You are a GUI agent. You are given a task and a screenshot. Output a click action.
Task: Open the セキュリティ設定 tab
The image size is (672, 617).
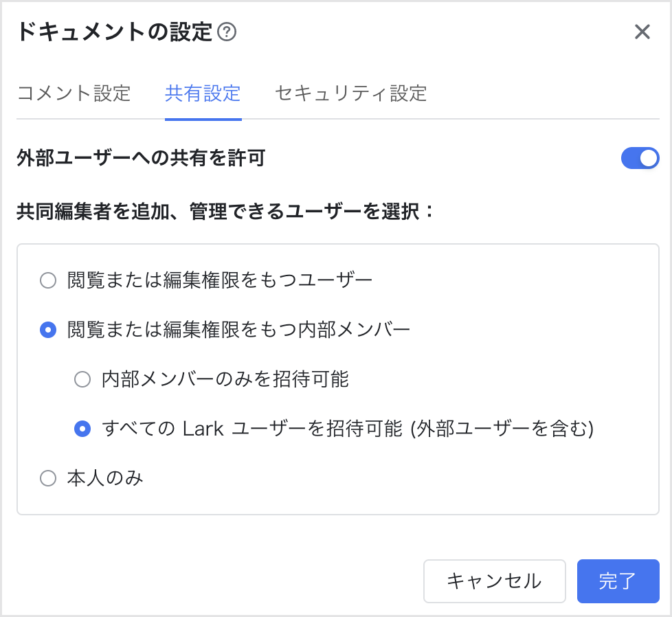[x=350, y=93]
